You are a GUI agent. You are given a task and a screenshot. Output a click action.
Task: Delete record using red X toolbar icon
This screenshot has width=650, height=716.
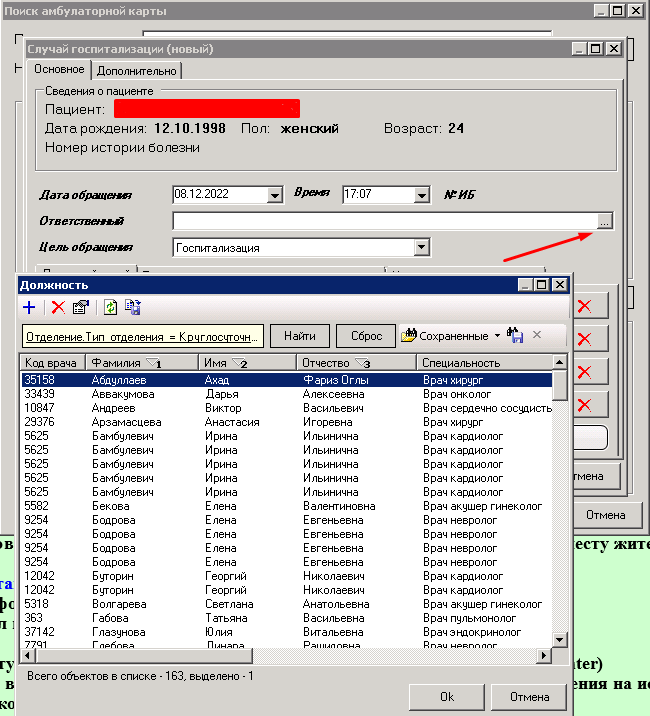(58, 307)
